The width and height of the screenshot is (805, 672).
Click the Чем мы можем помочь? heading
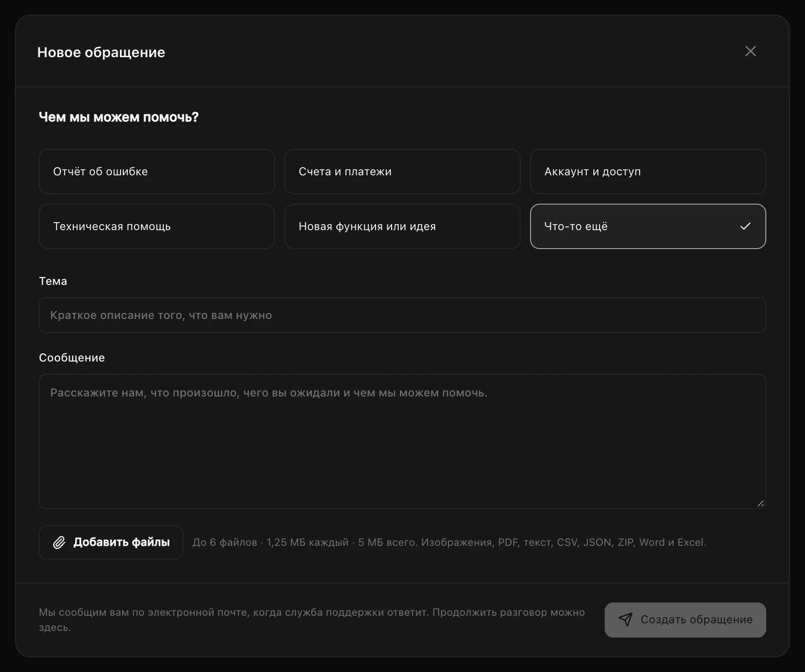119,117
